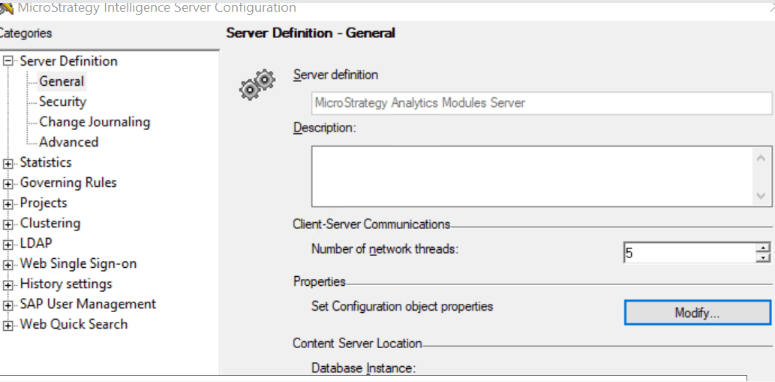Select the Statistics category label
The image size is (775, 382).
(45, 163)
